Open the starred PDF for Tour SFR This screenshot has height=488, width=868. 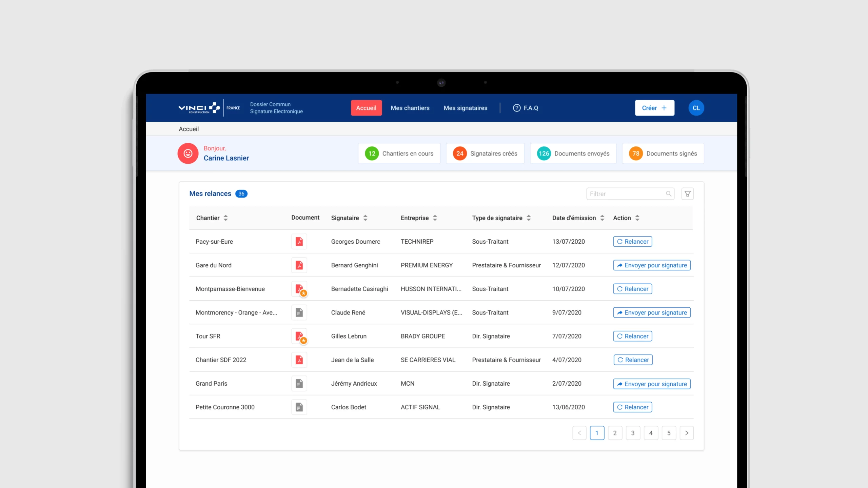[x=299, y=336]
